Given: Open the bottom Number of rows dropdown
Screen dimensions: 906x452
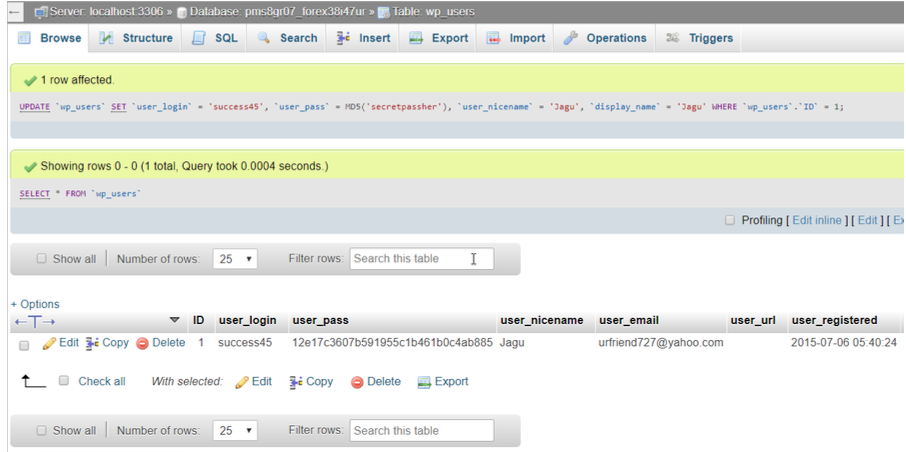Looking at the screenshot, I should (x=235, y=431).
